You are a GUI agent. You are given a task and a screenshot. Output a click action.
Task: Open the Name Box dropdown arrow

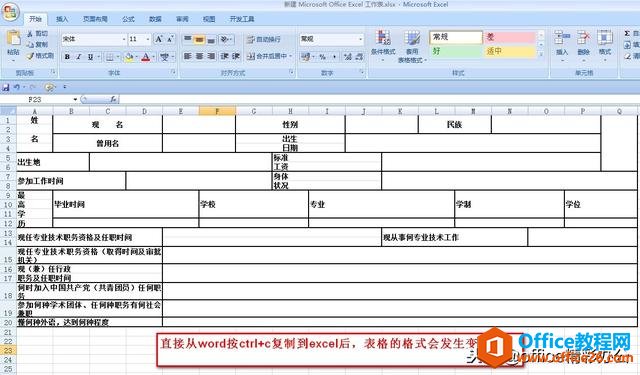click(76, 99)
